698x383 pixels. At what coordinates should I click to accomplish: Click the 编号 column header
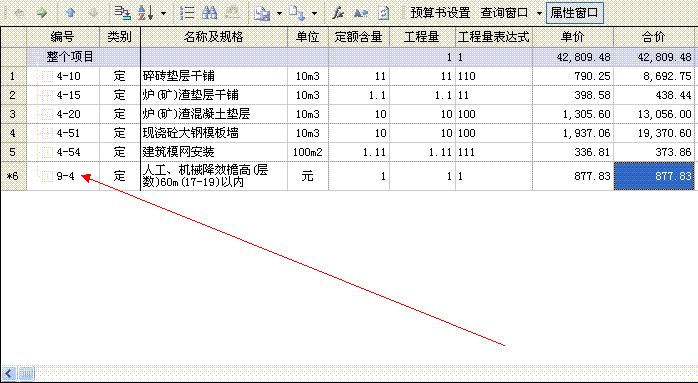pos(63,37)
